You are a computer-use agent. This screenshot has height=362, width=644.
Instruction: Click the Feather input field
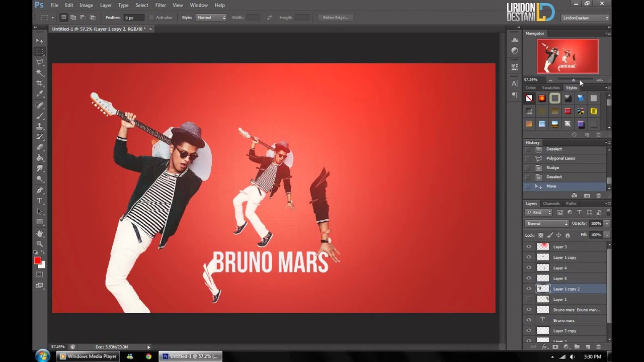133,18
